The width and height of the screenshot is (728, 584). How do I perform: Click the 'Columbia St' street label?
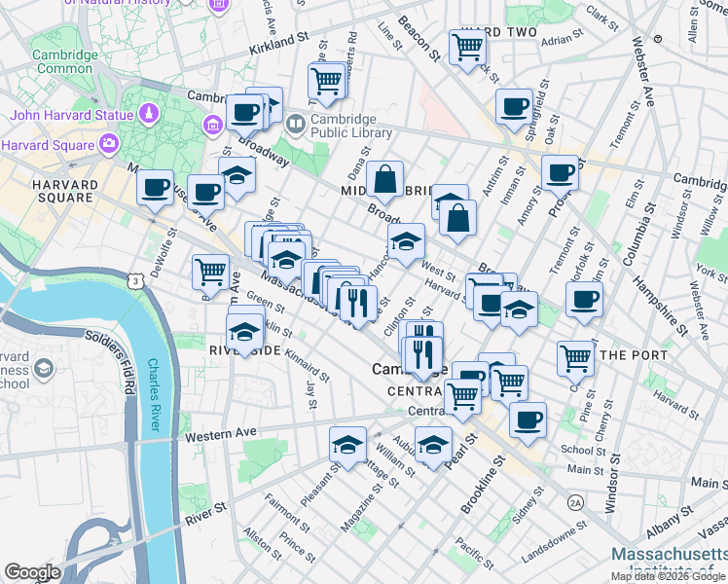tap(639, 235)
